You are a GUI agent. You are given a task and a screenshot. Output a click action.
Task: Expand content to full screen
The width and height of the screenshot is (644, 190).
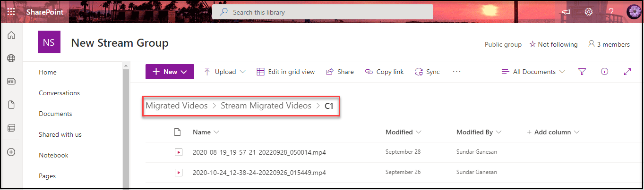(627, 72)
